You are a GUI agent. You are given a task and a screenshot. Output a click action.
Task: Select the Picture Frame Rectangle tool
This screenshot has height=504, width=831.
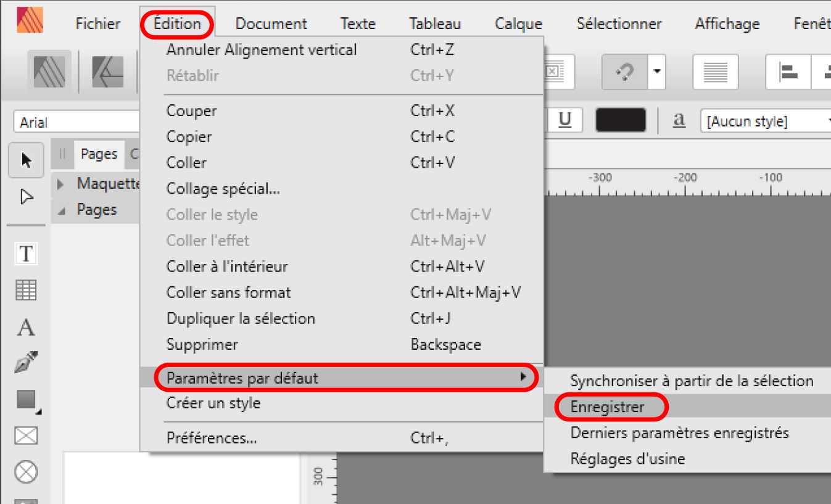click(26, 437)
